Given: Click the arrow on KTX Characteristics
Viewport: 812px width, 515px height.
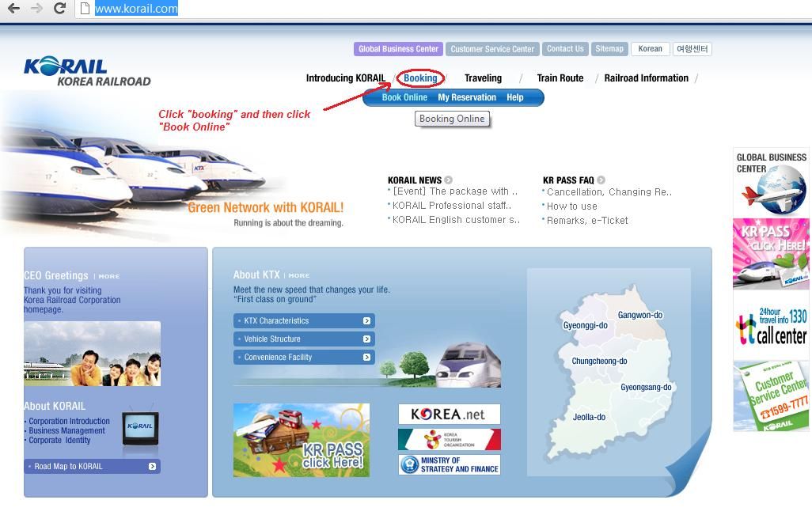Looking at the screenshot, I should point(366,321).
